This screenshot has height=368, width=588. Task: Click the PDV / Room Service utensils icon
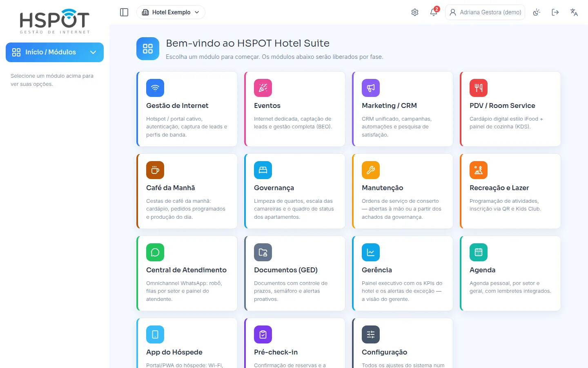click(x=479, y=88)
